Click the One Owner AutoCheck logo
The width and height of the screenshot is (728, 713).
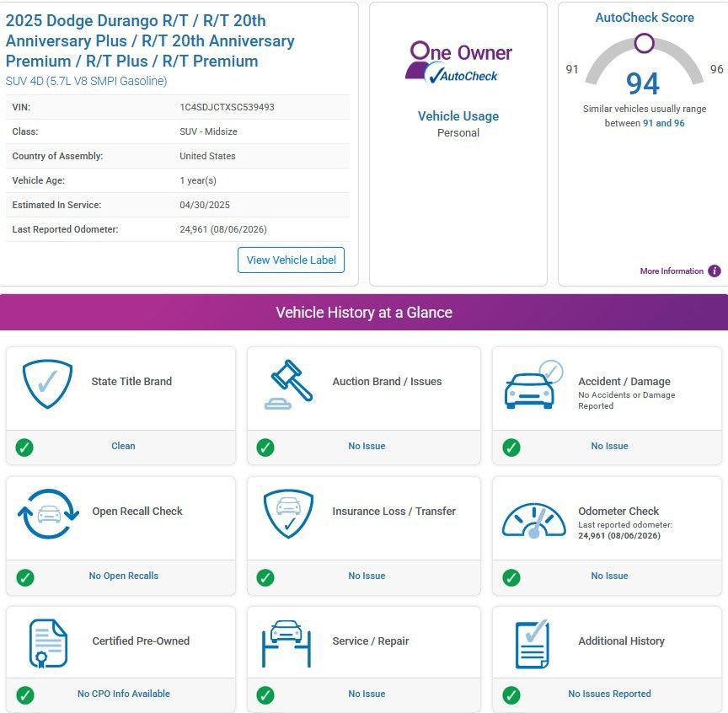click(x=458, y=62)
